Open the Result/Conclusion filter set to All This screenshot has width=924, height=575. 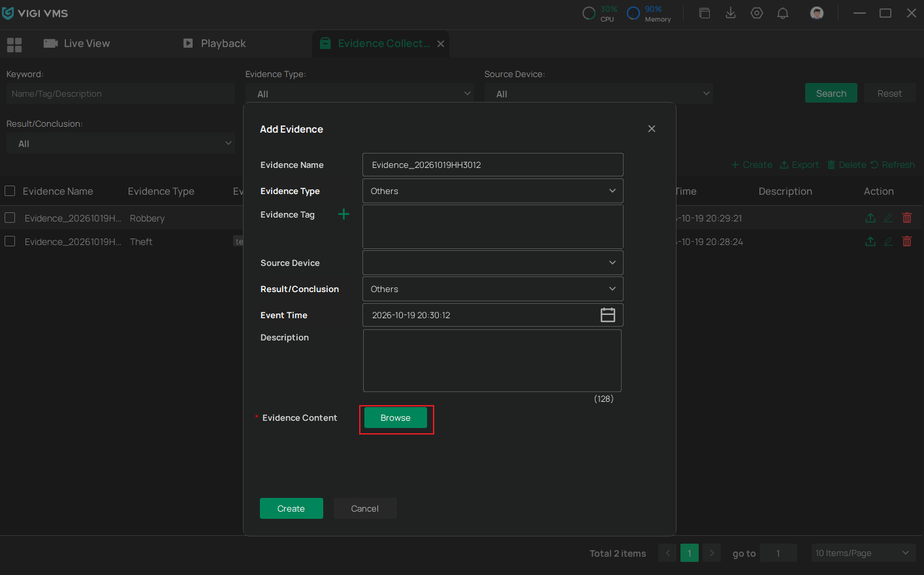[121, 143]
